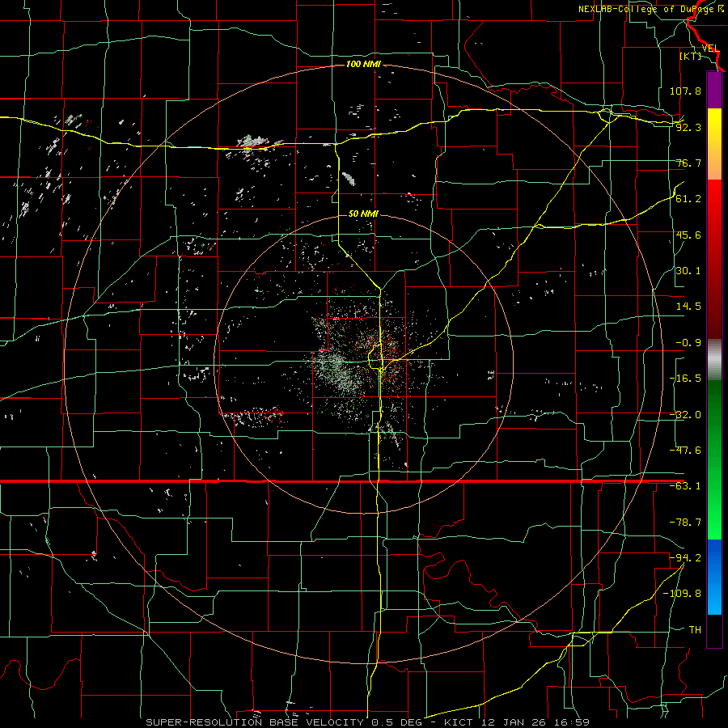Screen dimensions: 728x728
Task: Click the -94.2 velocity scale value
Action: tap(685, 557)
